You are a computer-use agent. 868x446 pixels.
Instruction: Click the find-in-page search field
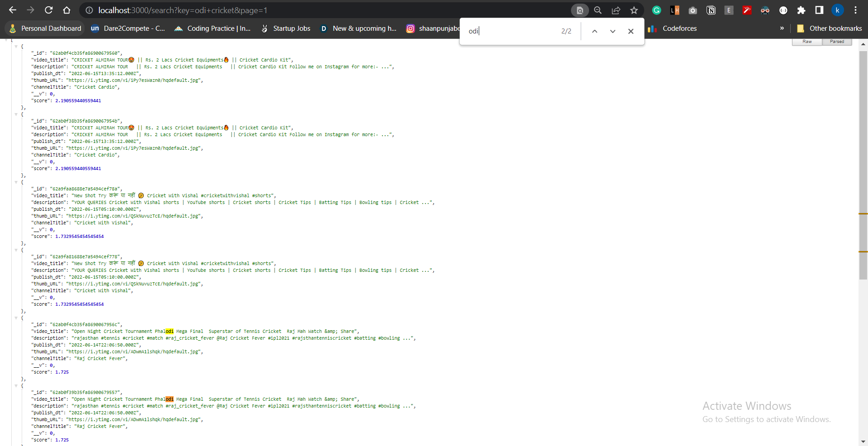(x=511, y=31)
